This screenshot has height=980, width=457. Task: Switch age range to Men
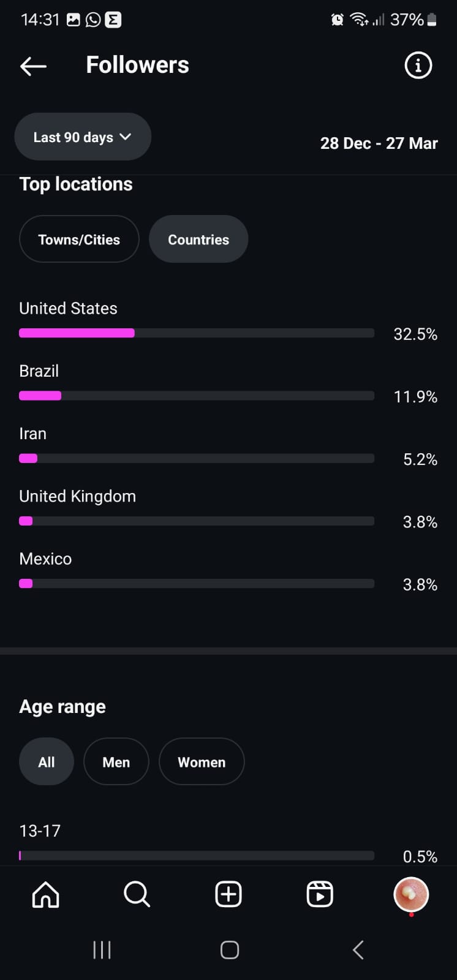[x=116, y=762]
